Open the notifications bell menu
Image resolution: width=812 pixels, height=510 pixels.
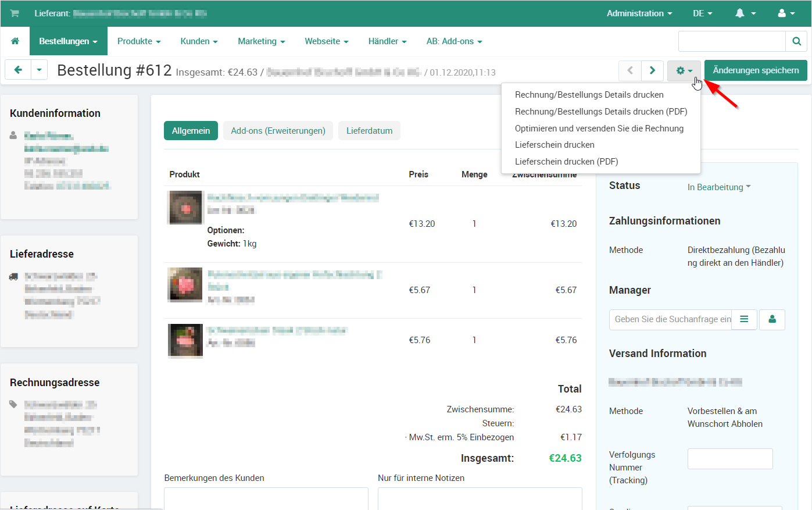746,13
